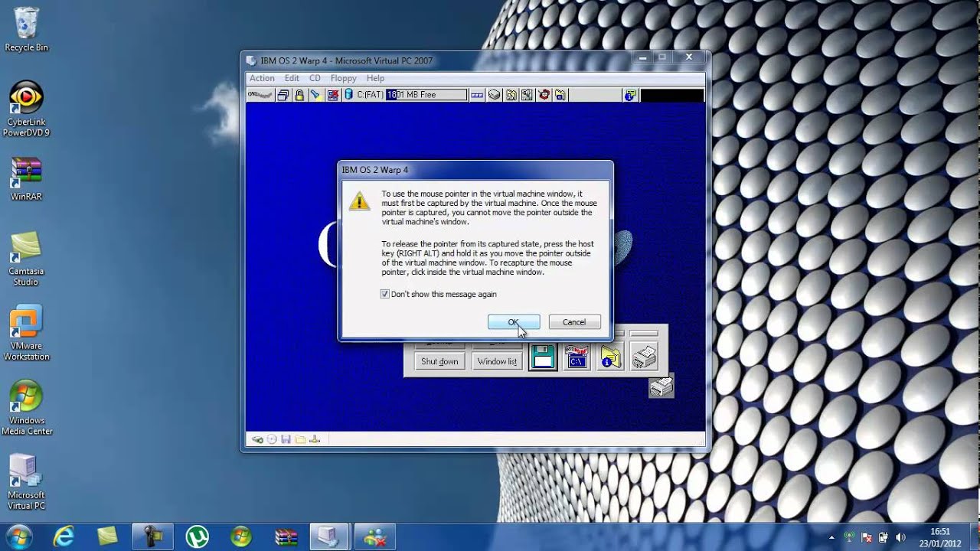
Task: Click the volume speaker tray icon
Action: point(900,537)
